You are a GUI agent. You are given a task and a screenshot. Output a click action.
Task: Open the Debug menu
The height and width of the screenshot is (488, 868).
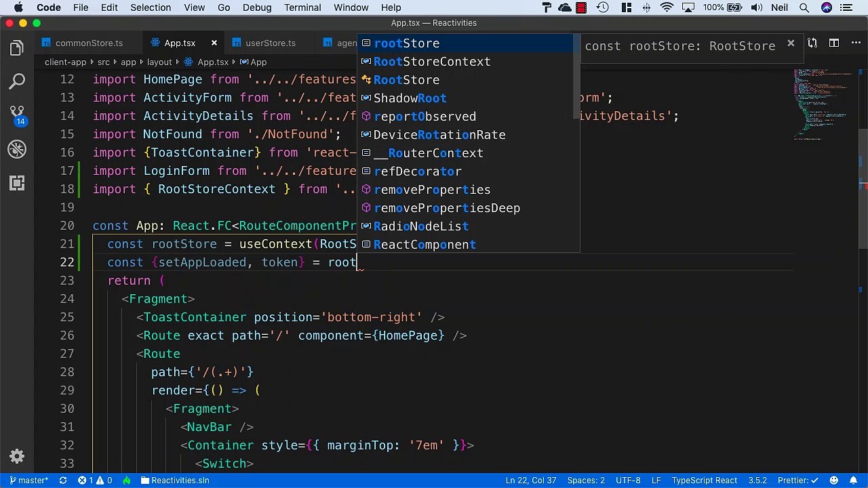pos(257,7)
